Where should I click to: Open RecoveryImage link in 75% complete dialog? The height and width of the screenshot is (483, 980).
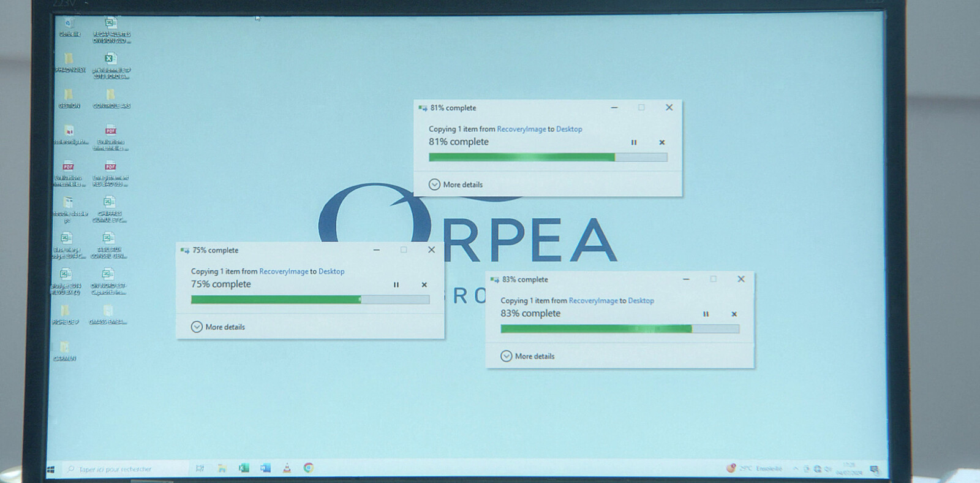[284, 272]
